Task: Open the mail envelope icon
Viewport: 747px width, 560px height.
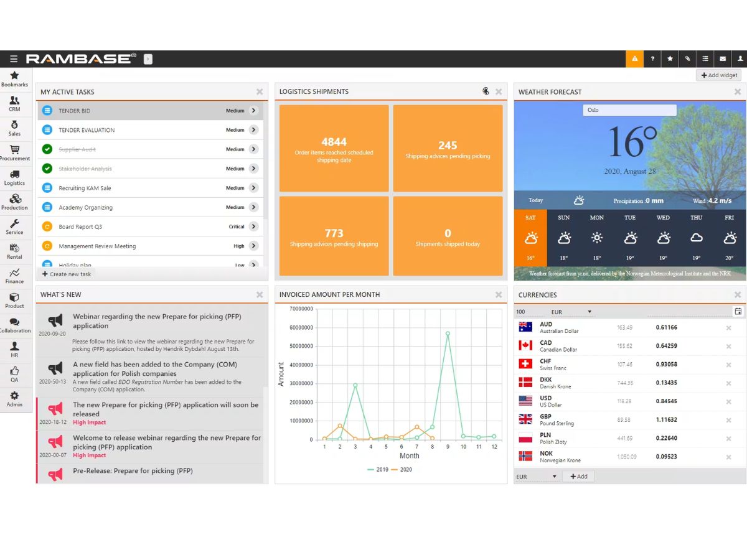Action: click(722, 59)
